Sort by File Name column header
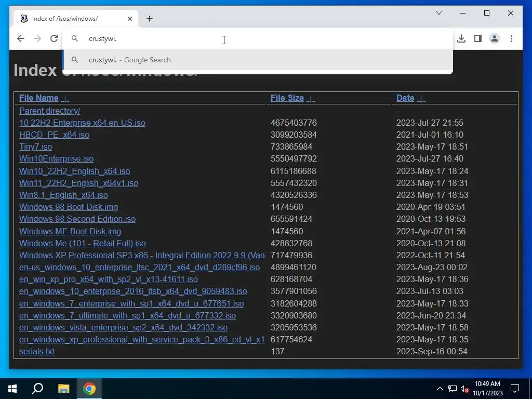Image resolution: width=532 pixels, height=399 pixels. pyautogui.click(x=38, y=98)
